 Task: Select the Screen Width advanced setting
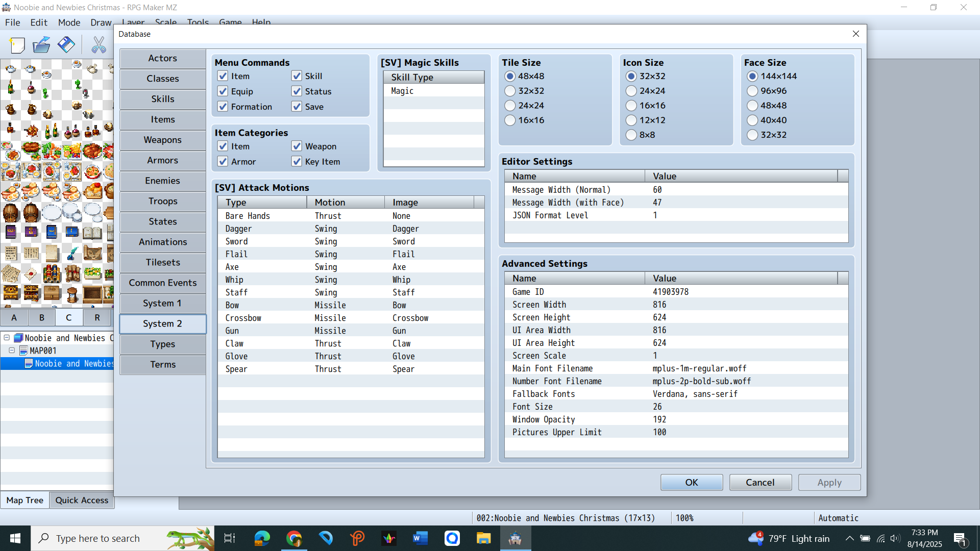[676, 305]
